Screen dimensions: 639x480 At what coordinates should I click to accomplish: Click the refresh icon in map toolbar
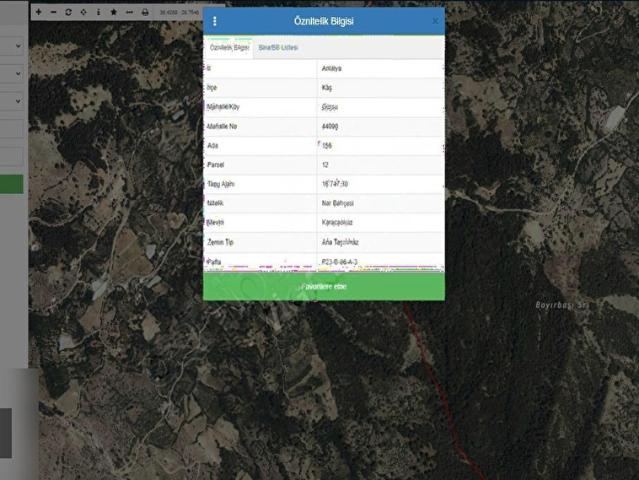[68, 12]
